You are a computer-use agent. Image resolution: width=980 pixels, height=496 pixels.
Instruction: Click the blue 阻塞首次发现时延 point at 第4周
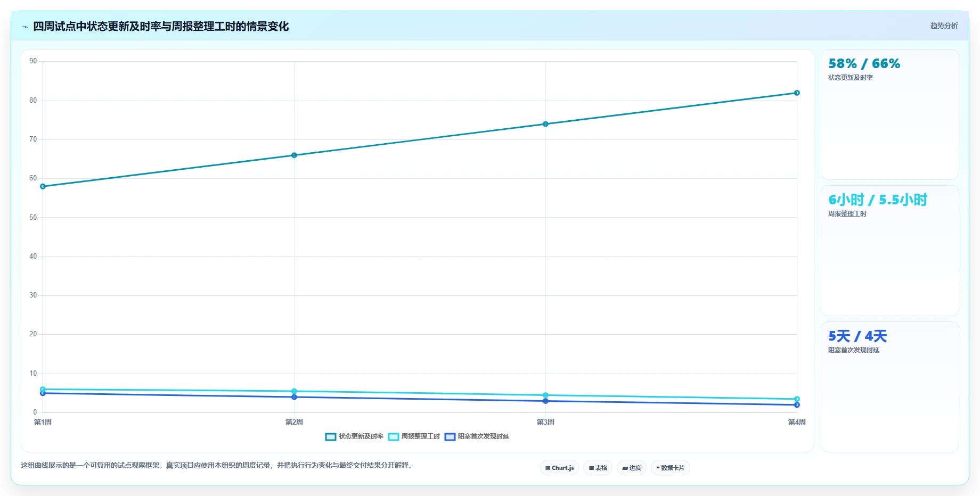(x=797, y=405)
